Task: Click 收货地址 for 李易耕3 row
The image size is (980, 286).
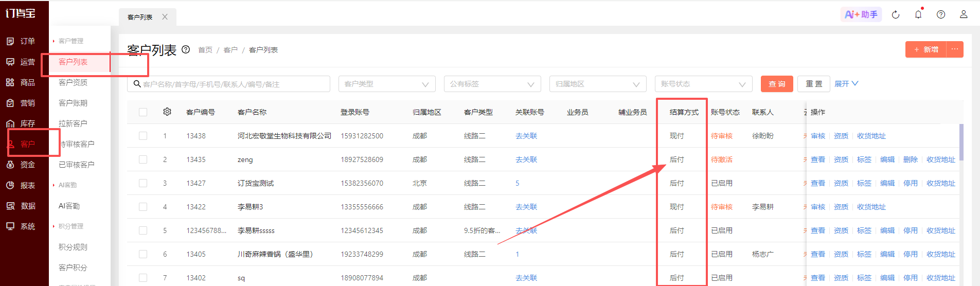Action: pyautogui.click(x=871, y=207)
